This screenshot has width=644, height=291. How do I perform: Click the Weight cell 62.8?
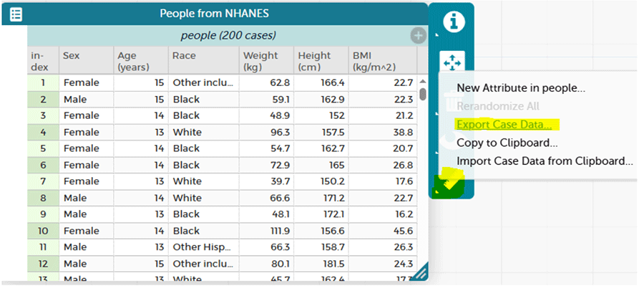pyautogui.click(x=267, y=82)
